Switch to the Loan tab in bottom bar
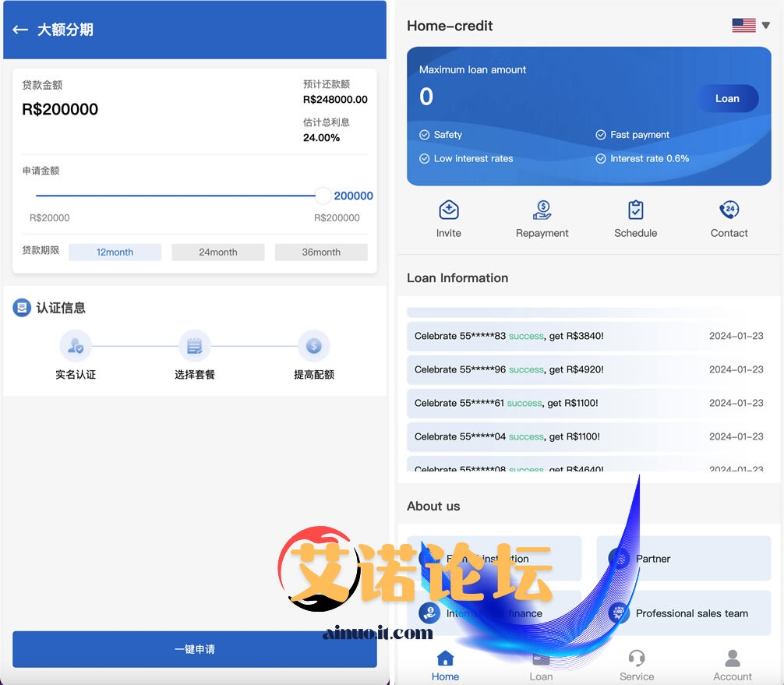Image resolution: width=784 pixels, height=685 pixels. tap(541, 666)
